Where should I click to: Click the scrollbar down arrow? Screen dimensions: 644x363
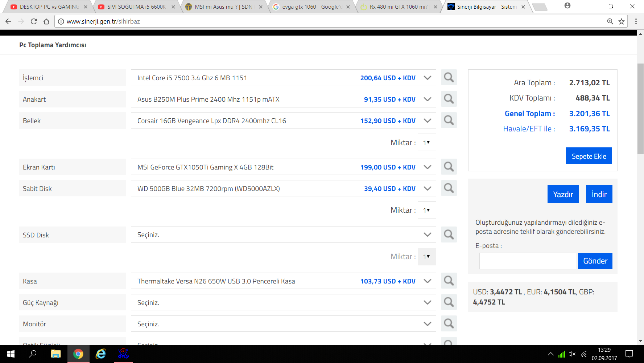640,341
